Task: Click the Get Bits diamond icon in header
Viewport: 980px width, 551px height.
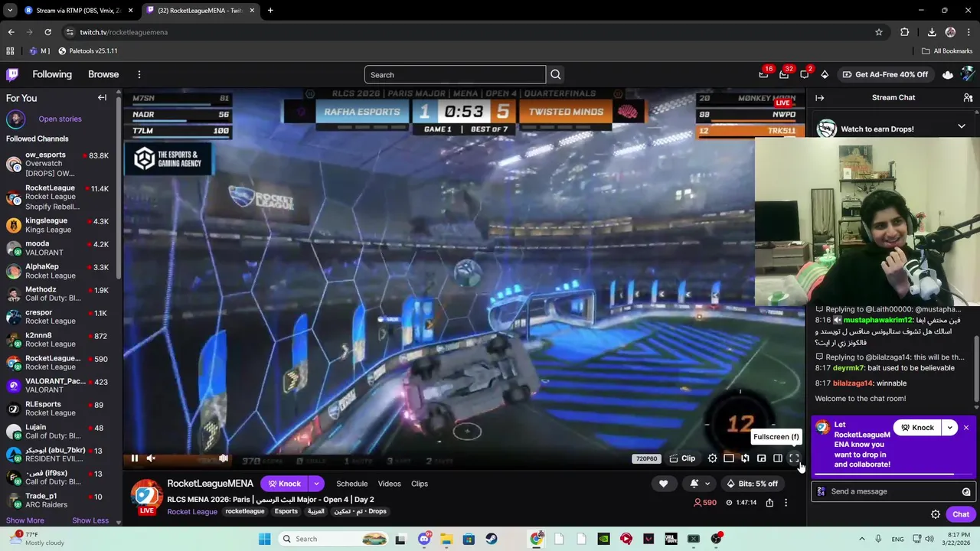Action: pos(825,74)
